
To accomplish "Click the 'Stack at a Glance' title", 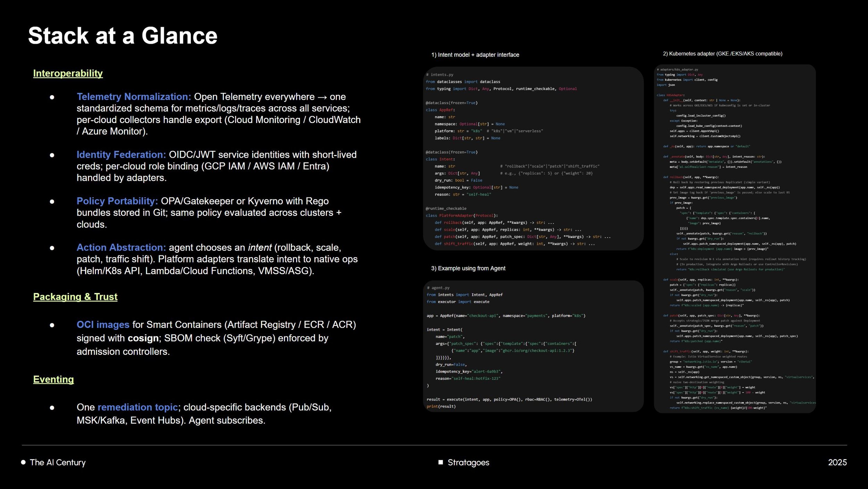I will coord(123,36).
